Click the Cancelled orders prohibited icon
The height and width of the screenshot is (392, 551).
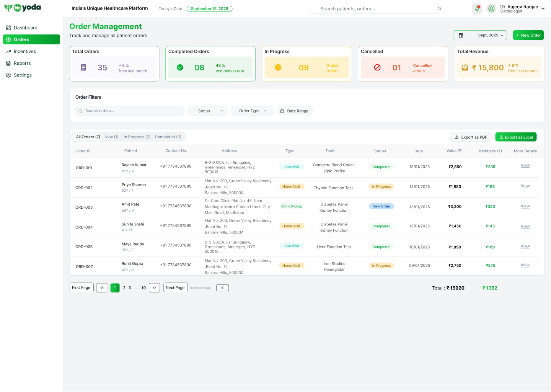coord(377,68)
